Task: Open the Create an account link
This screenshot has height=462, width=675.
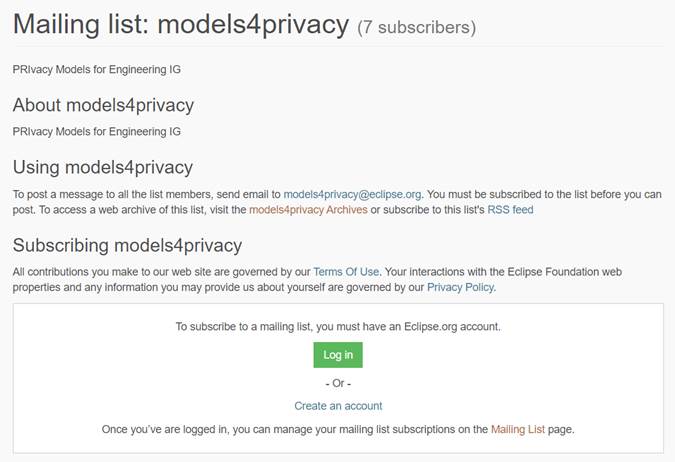Action: [x=338, y=406]
